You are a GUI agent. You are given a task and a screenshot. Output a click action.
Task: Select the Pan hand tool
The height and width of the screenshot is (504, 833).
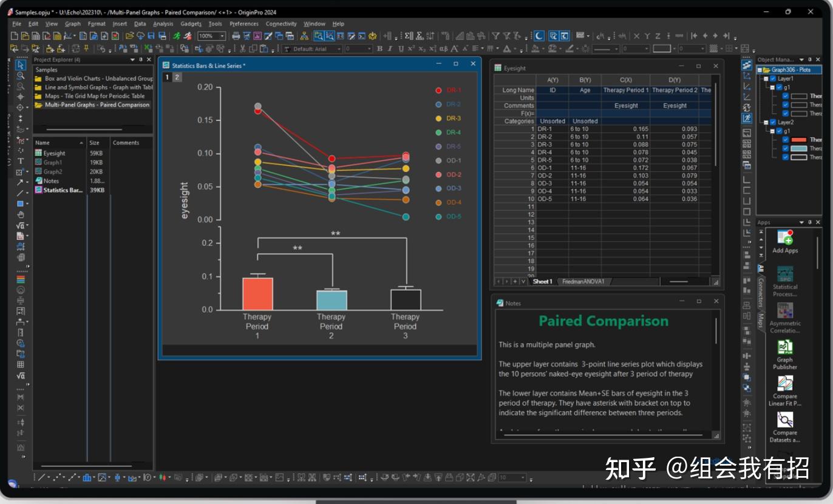[x=21, y=214]
